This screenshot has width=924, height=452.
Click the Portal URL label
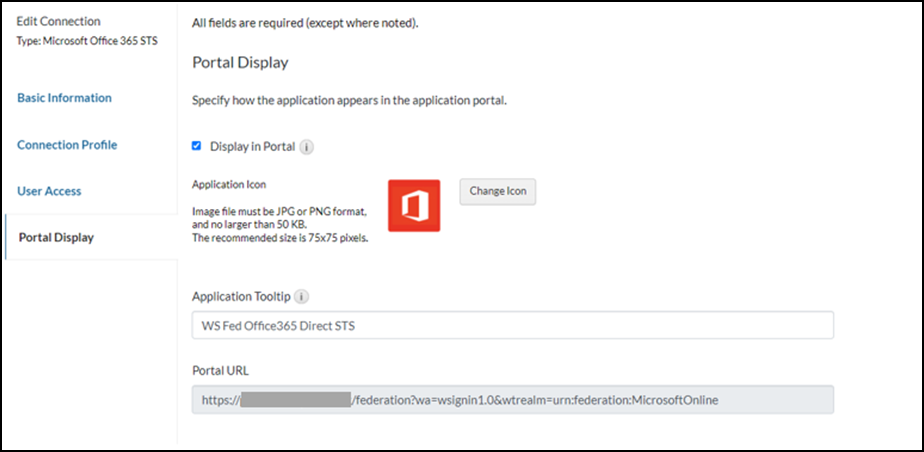(220, 371)
